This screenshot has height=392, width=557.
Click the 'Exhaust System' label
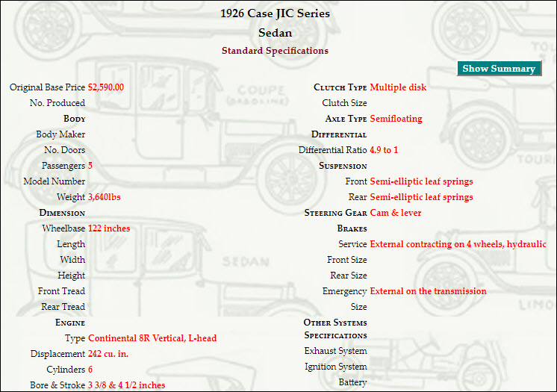coord(336,351)
